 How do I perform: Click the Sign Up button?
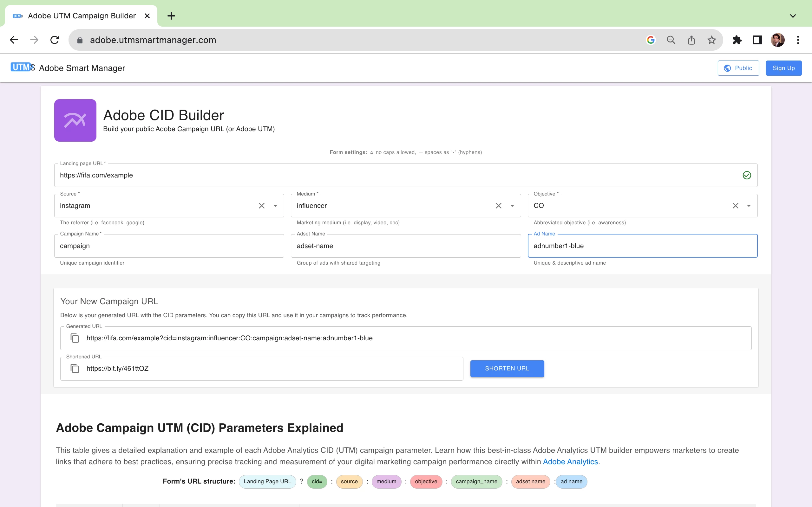coord(783,68)
